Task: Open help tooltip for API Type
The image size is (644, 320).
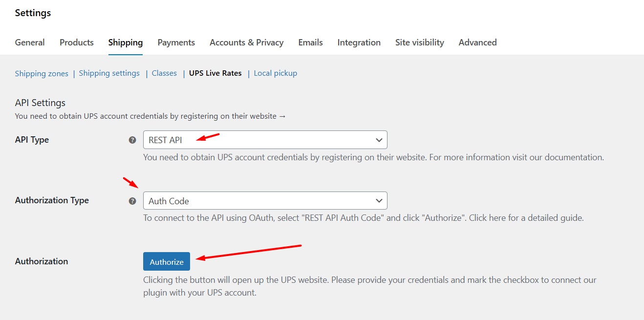Action: click(x=132, y=140)
